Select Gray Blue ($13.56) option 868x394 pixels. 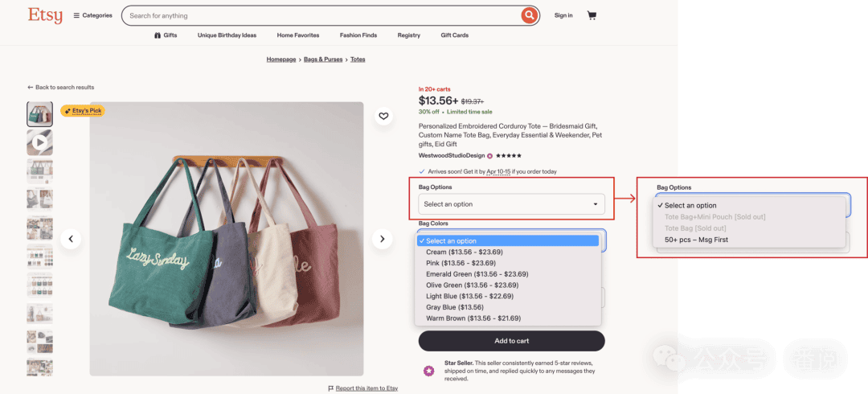[x=454, y=307]
